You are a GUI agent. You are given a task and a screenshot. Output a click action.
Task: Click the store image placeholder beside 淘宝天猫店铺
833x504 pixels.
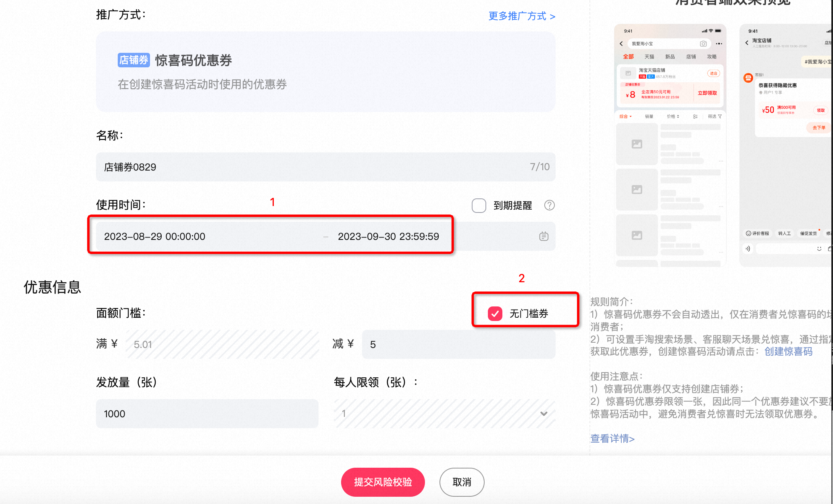click(x=628, y=73)
